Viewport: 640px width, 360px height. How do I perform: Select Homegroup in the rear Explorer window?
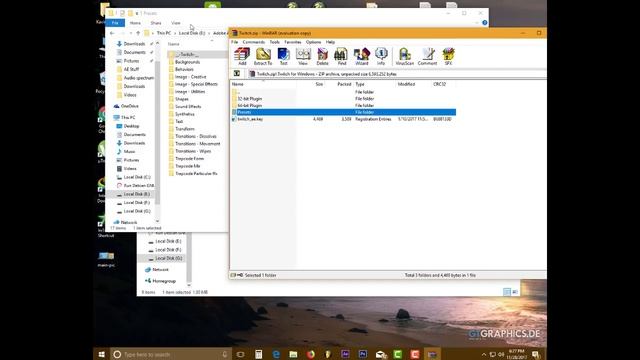coord(164,281)
